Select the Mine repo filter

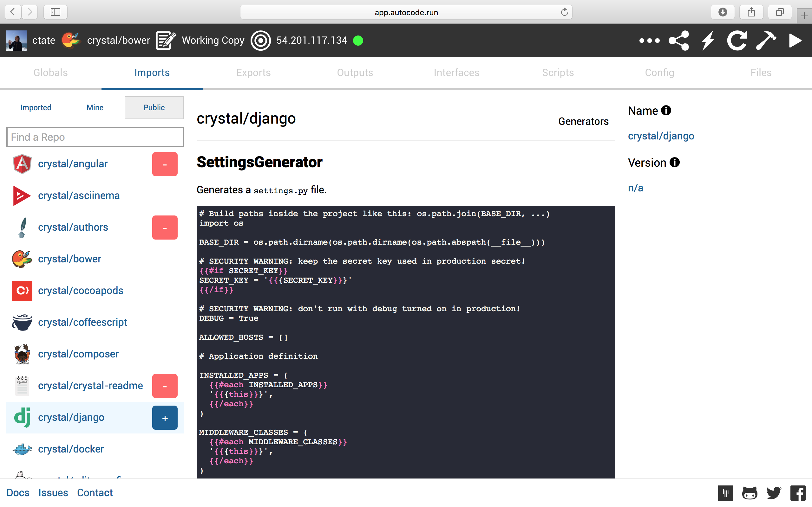coord(95,108)
